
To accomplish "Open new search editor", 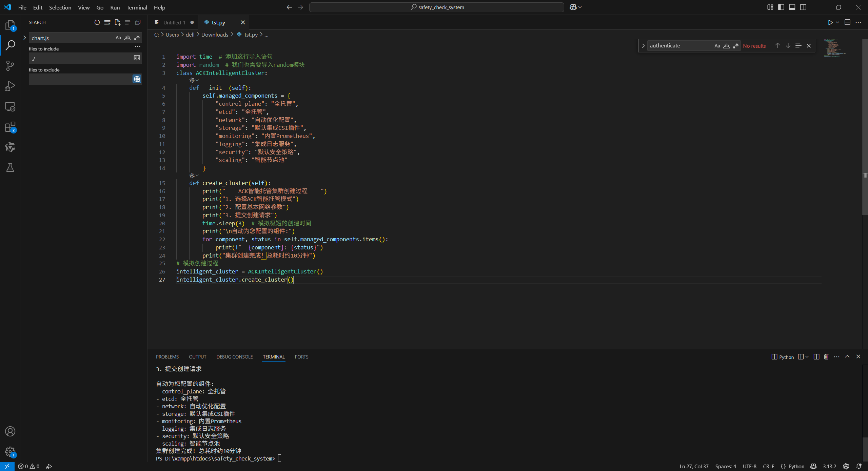I will point(117,22).
